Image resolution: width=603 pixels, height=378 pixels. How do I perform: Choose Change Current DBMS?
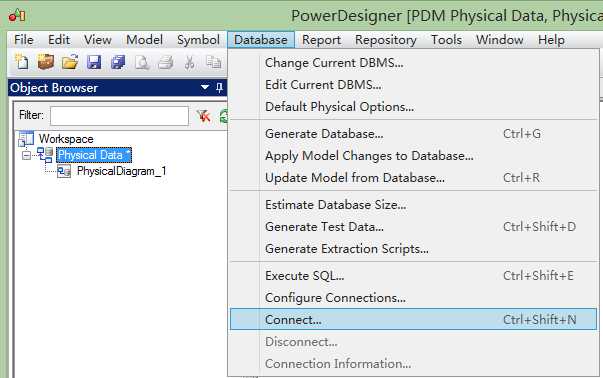coord(413,63)
